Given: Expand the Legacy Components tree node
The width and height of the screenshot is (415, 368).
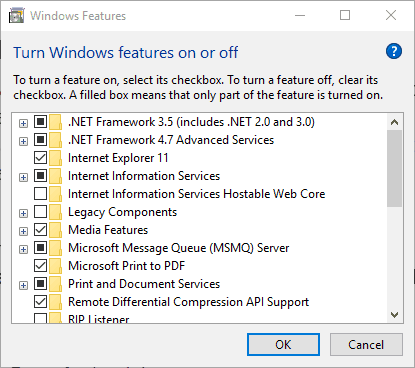Looking at the screenshot, I should click(23, 213).
